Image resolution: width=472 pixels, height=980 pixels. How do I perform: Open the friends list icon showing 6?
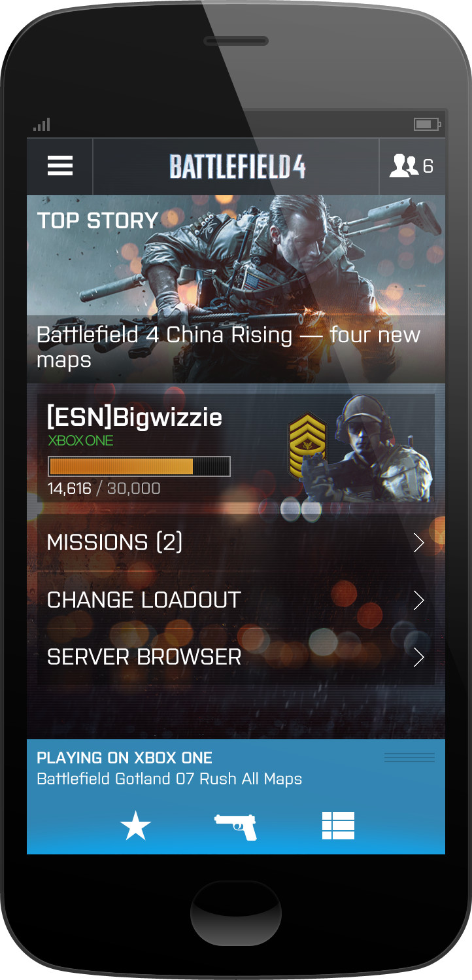click(x=412, y=166)
